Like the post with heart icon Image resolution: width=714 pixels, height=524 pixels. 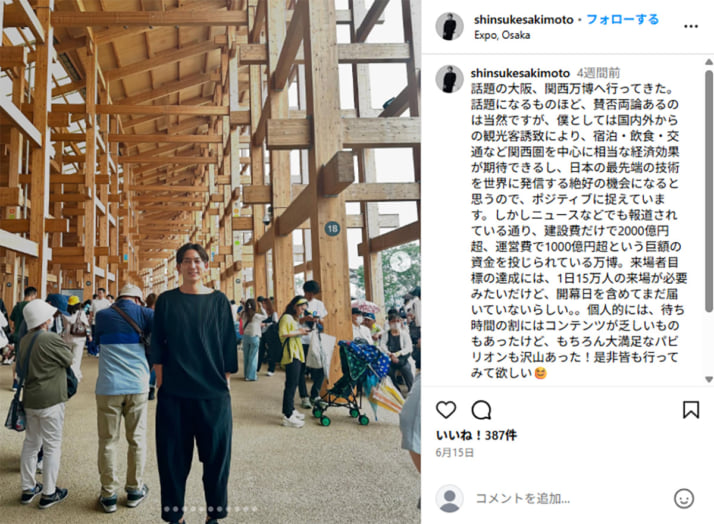[x=446, y=410]
